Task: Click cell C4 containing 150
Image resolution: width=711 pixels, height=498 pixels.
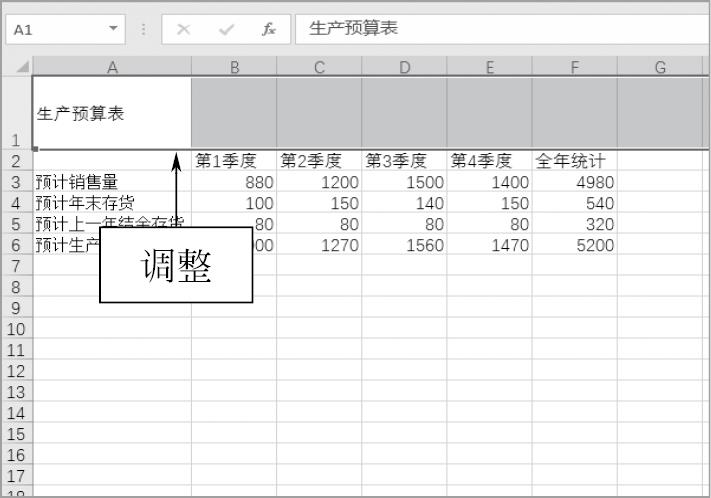Action: (x=319, y=203)
